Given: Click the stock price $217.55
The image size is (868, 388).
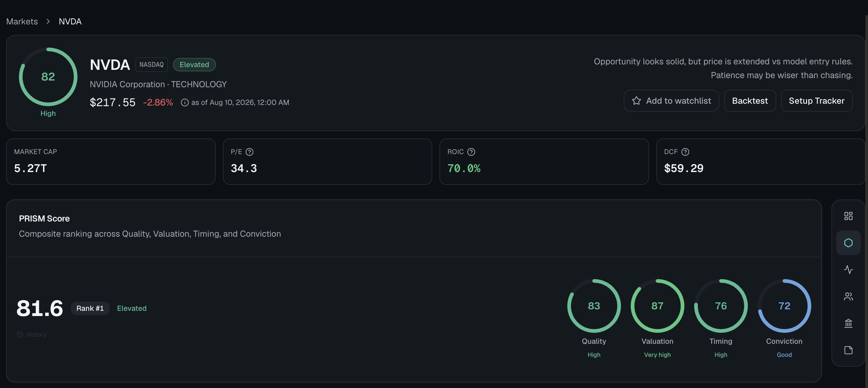Looking at the screenshot, I should pos(113,102).
